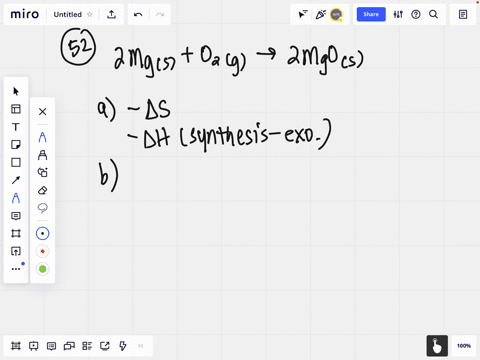Open screen sharing in bottom toolbar

pyautogui.click(x=105, y=346)
